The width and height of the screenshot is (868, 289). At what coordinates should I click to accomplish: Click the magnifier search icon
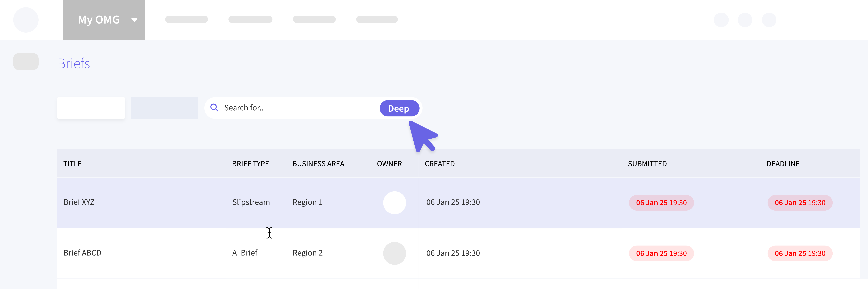pos(214,108)
